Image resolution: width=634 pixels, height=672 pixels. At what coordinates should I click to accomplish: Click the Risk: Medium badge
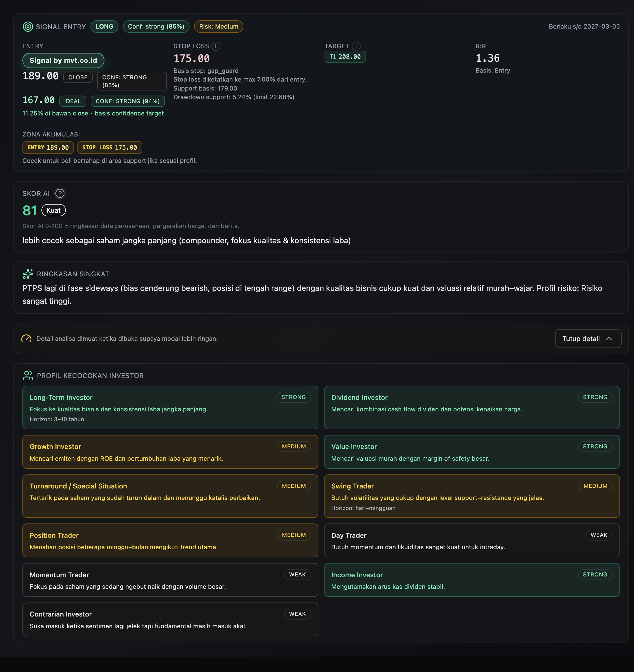pos(218,26)
